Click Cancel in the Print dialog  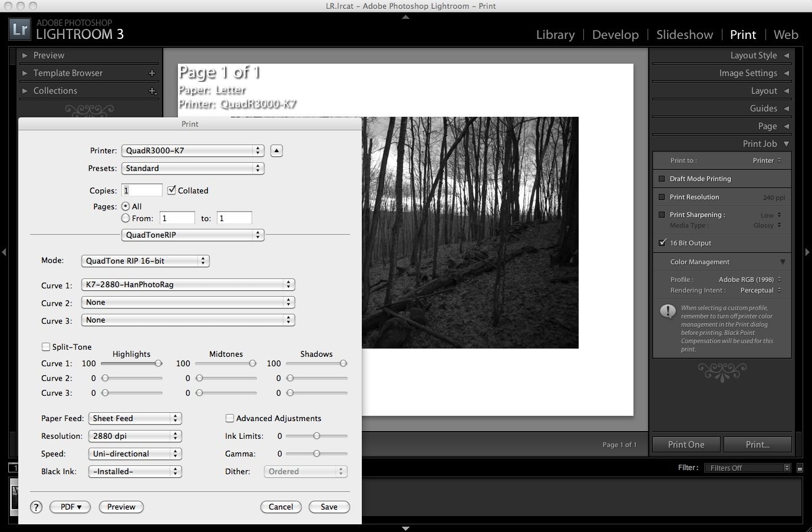tap(281, 507)
